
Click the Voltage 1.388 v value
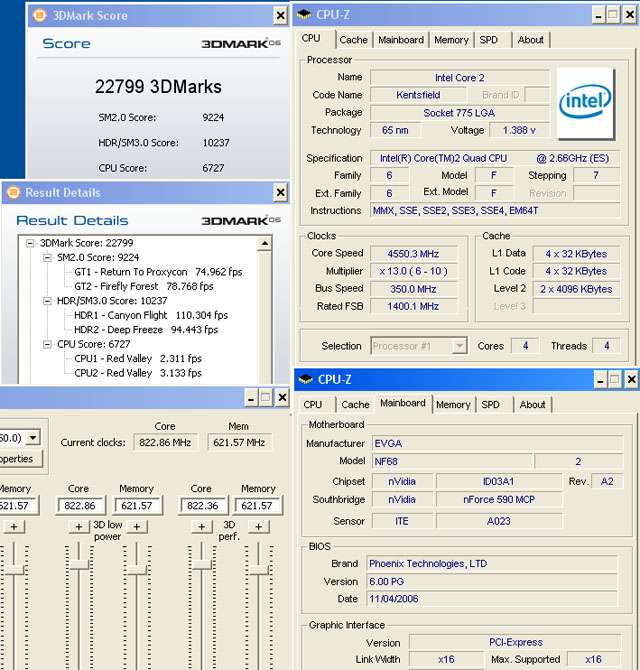click(519, 130)
